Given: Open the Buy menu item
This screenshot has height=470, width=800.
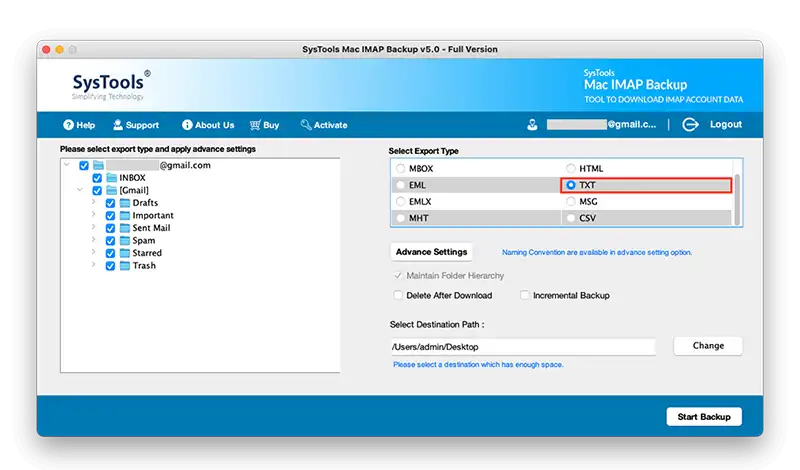Looking at the screenshot, I should pos(264,125).
